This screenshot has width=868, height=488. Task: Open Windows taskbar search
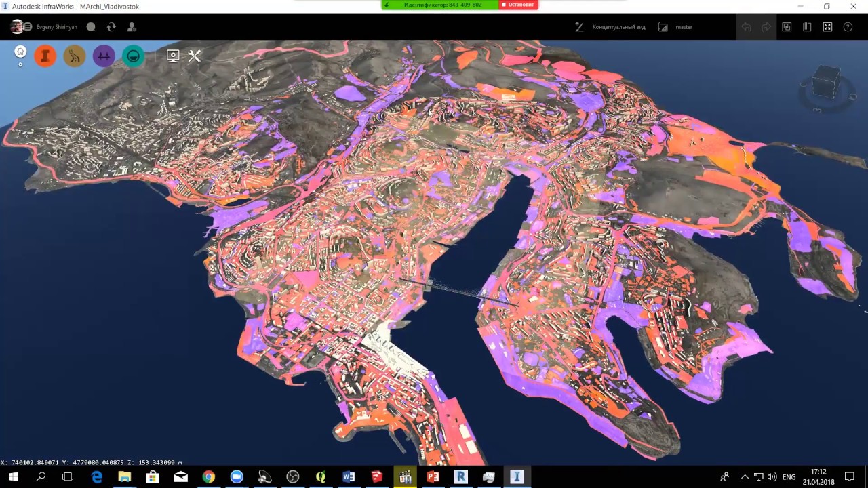coord(41,476)
